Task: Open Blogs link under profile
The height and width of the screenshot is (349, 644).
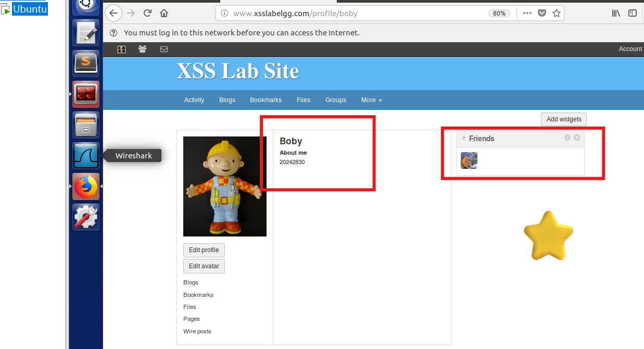Action: 191,282
